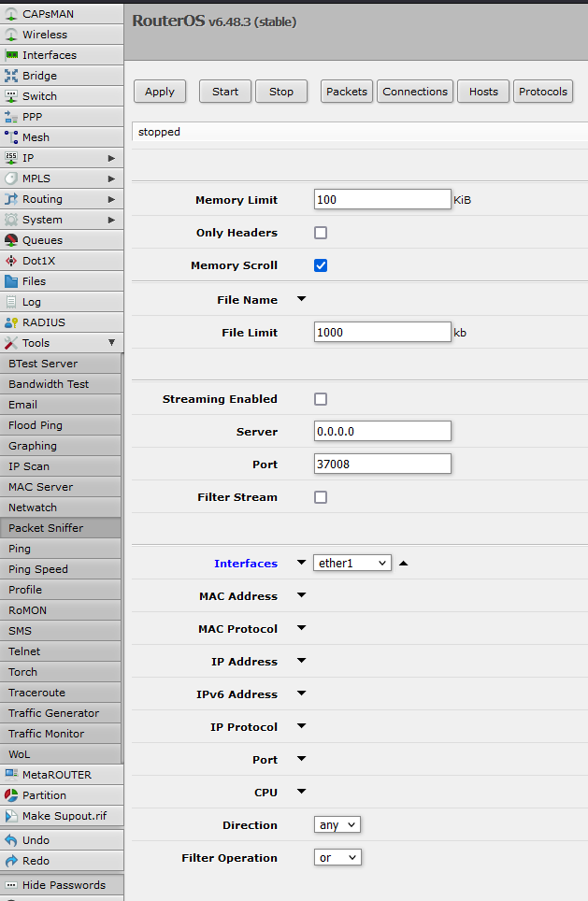Click the IP menu icon
The height and width of the screenshot is (901, 588).
click(11, 158)
